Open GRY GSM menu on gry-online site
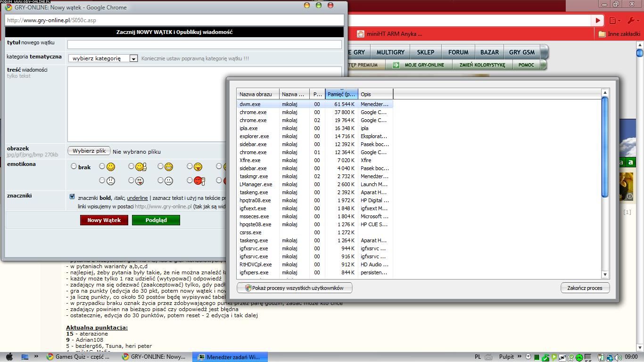644x362 pixels. [x=522, y=52]
